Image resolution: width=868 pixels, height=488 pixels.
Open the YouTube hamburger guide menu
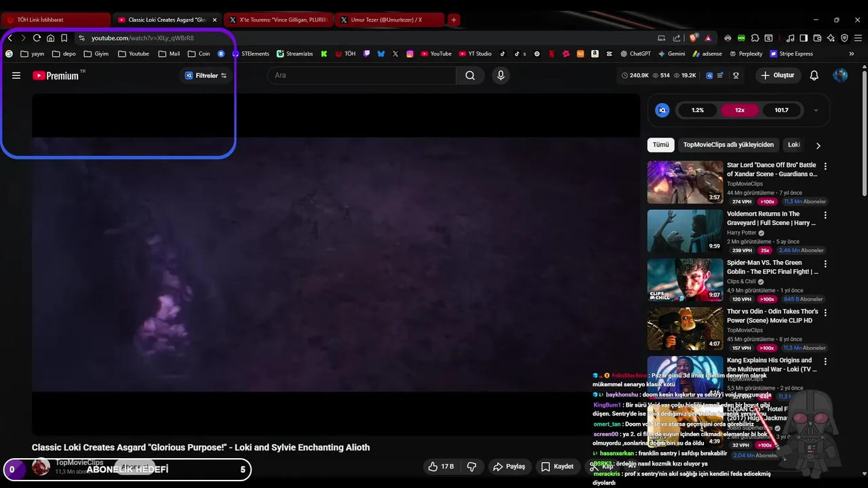pyautogui.click(x=16, y=75)
